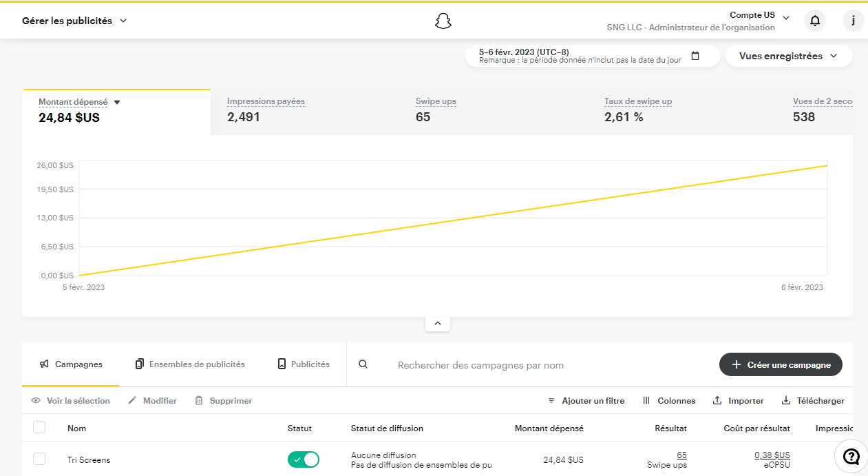Click the Colonnes columns icon

coord(646,400)
